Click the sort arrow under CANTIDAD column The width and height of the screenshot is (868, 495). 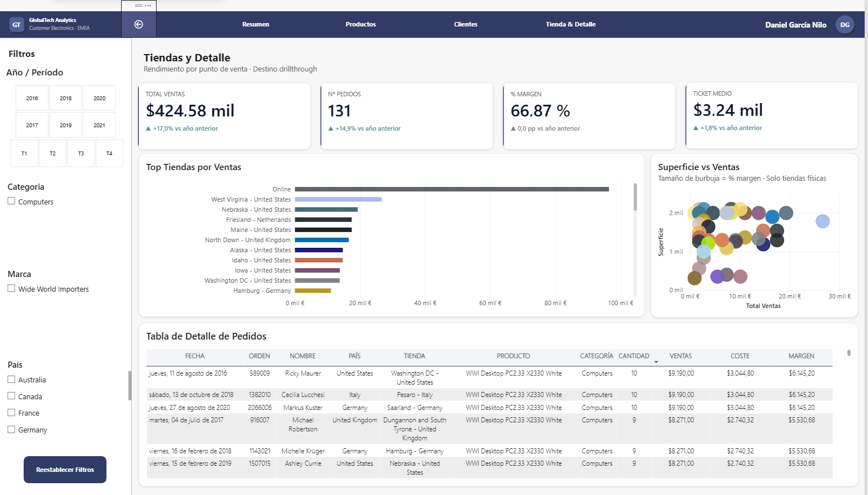point(656,362)
